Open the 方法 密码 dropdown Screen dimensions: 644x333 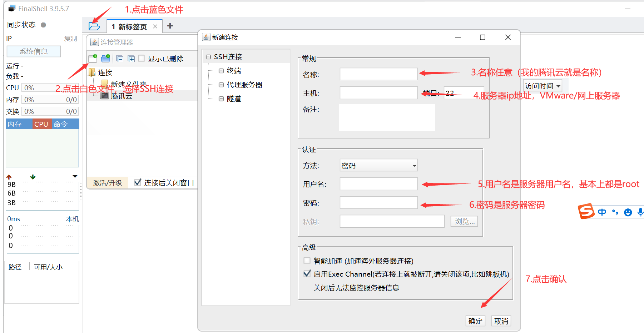pos(378,165)
